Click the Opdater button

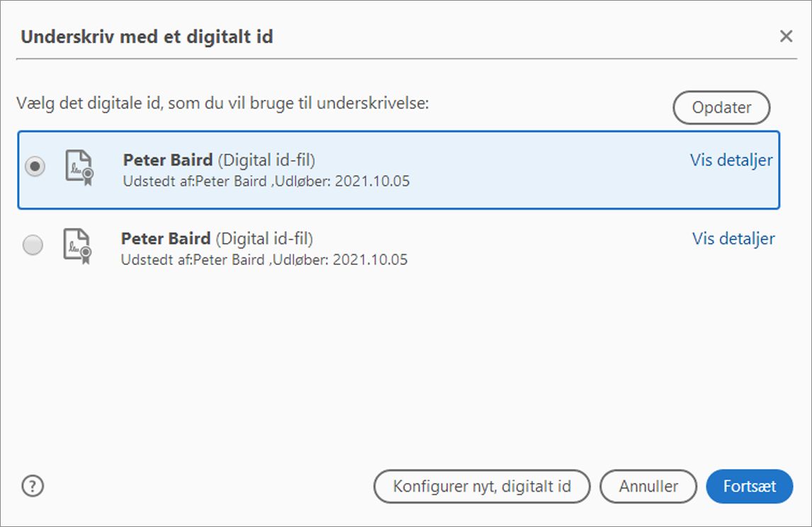point(721,108)
